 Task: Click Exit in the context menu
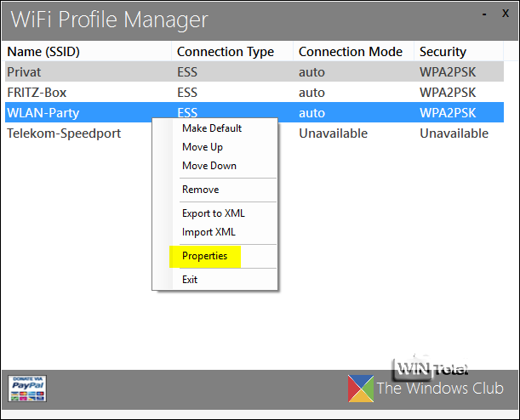(x=190, y=280)
